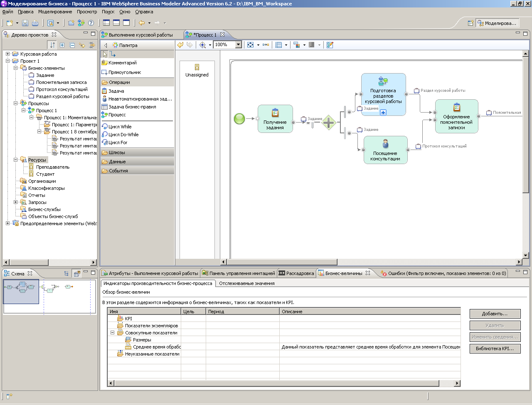Select Преподаватель resource in project tree
532x405 pixels.
[52, 167]
